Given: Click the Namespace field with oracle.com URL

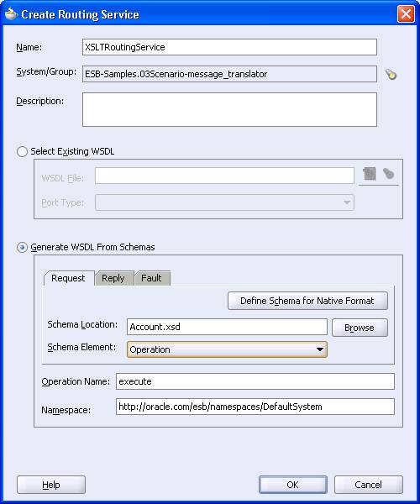Looking at the screenshot, I should (255, 407).
